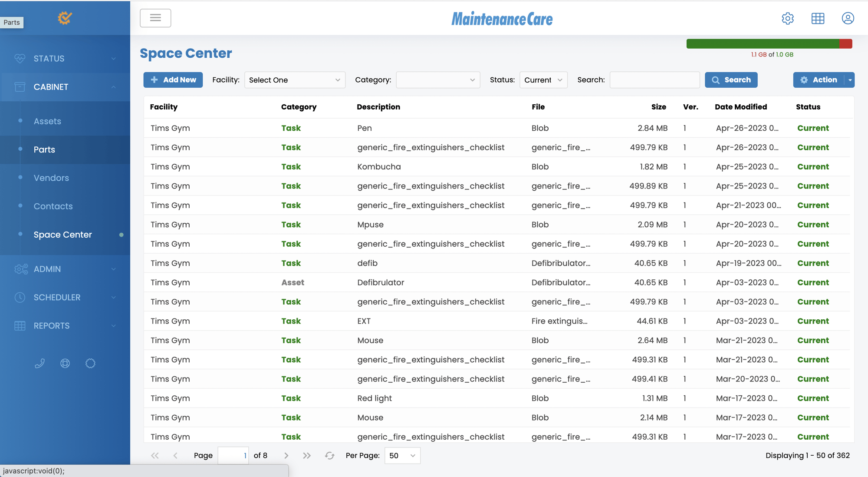Jump to last page arrow
The image size is (868, 477).
click(x=307, y=455)
